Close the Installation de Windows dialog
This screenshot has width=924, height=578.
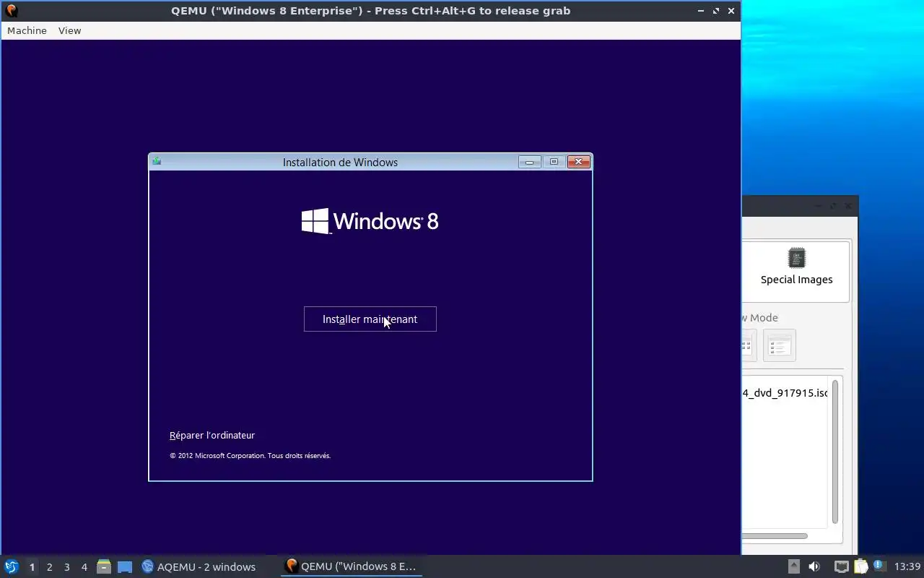pos(579,162)
